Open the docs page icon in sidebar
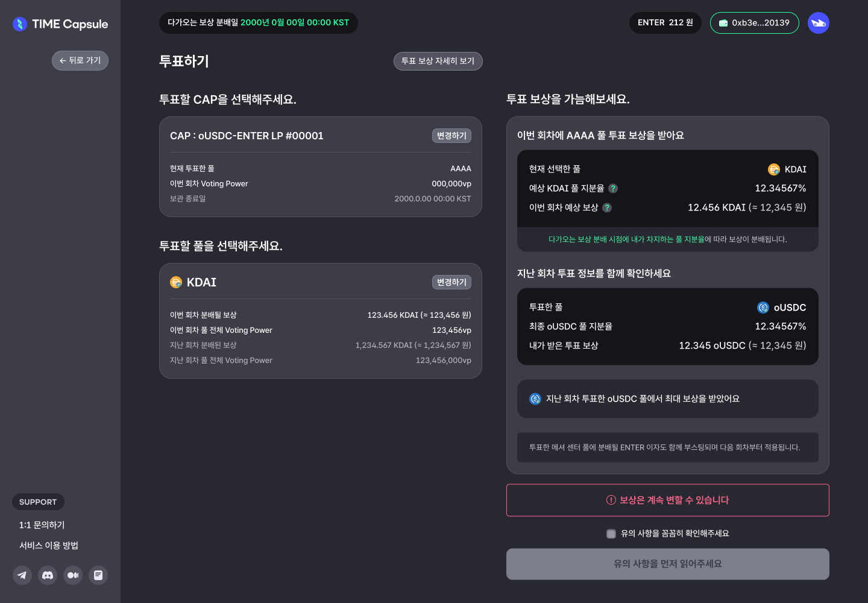This screenshot has width=868, height=603. click(98, 575)
